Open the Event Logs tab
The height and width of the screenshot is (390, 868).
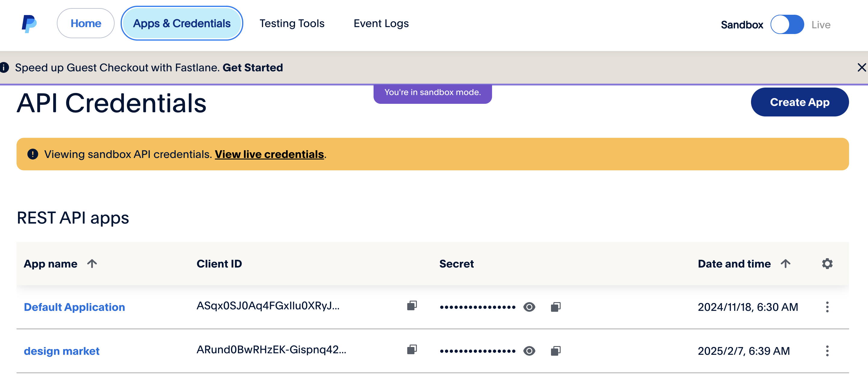tap(381, 23)
